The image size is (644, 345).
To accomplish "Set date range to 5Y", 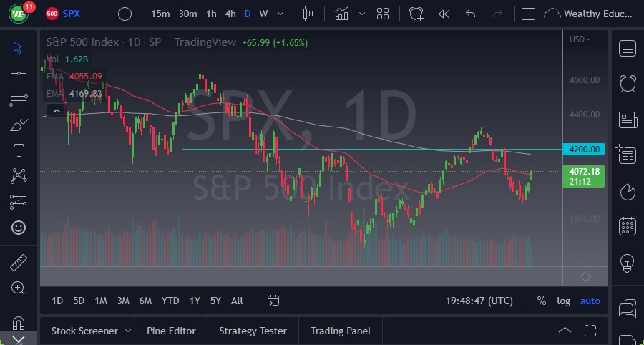I will click(x=215, y=301).
